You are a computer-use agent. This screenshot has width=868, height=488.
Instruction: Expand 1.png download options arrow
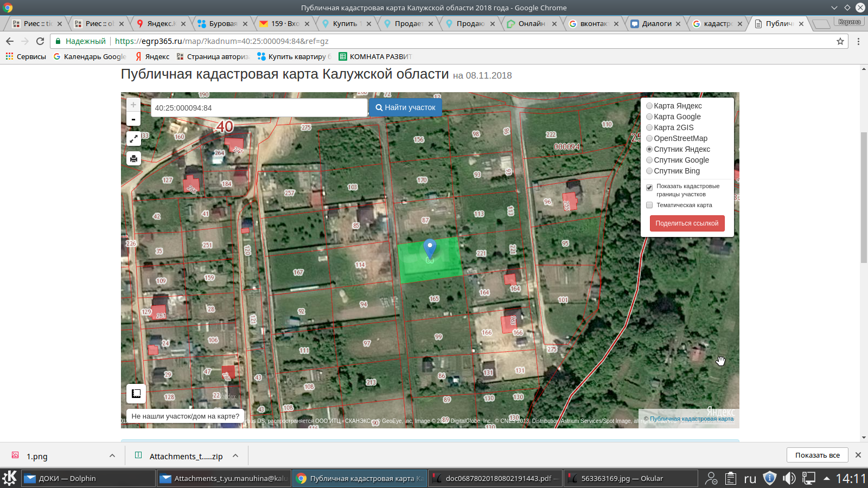[x=112, y=455]
